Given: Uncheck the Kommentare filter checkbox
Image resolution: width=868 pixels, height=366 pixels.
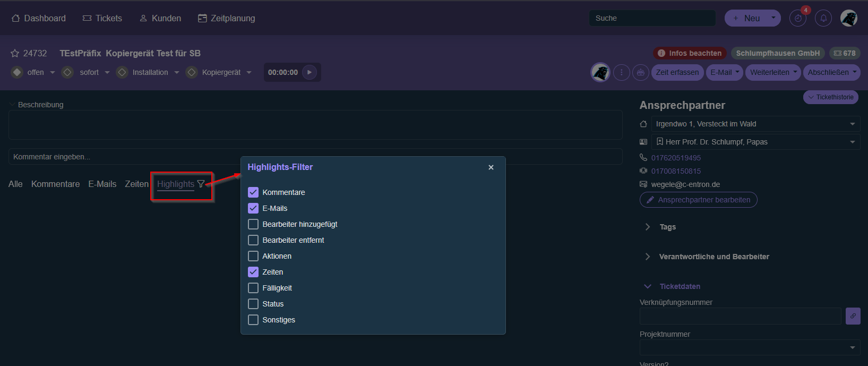Looking at the screenshot, I should tap(253, 192).
